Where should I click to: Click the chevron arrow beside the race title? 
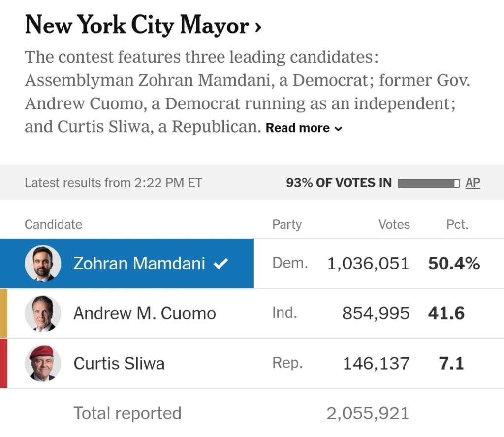pyautogui.click(x=257, y=27)
